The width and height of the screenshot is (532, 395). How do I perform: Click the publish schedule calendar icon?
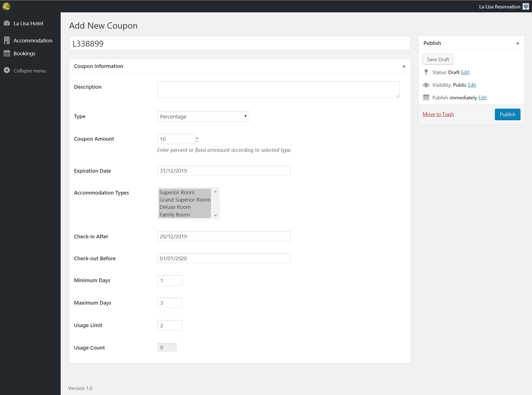pos(426,97)
